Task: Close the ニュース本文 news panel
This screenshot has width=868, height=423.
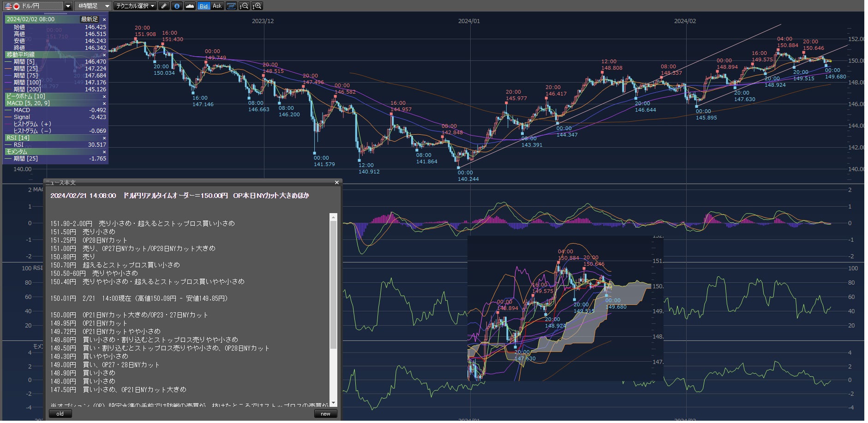Action: (x=337, y=183)
